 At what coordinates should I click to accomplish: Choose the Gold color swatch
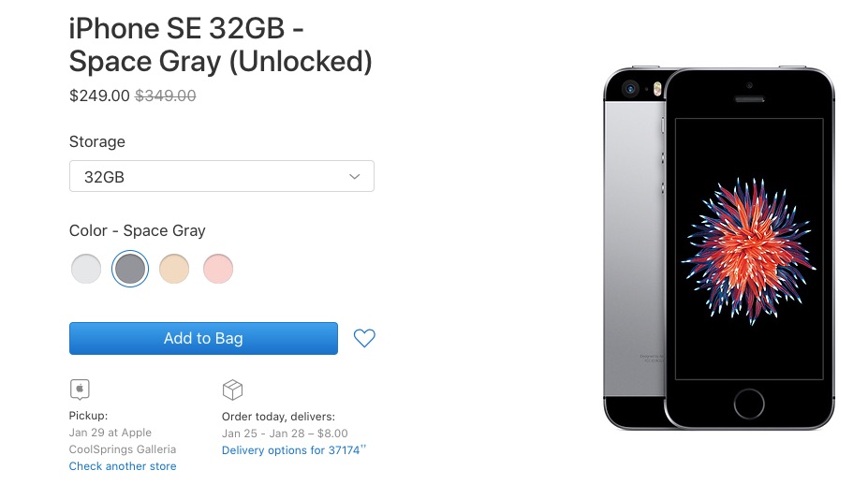point(174,269)
